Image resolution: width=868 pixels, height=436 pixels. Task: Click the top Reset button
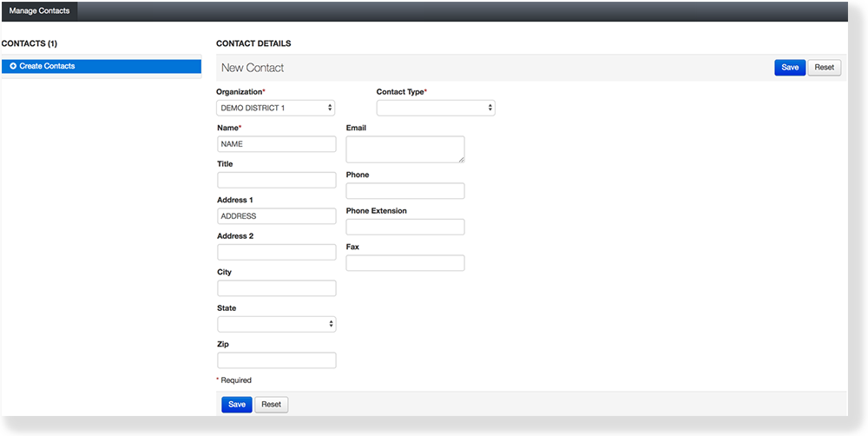824,68
